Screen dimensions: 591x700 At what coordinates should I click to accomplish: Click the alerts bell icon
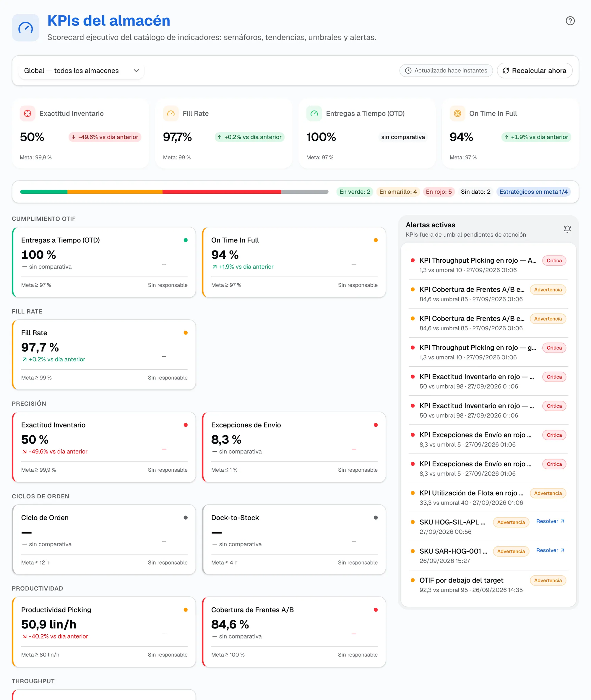tap(567, 229)
